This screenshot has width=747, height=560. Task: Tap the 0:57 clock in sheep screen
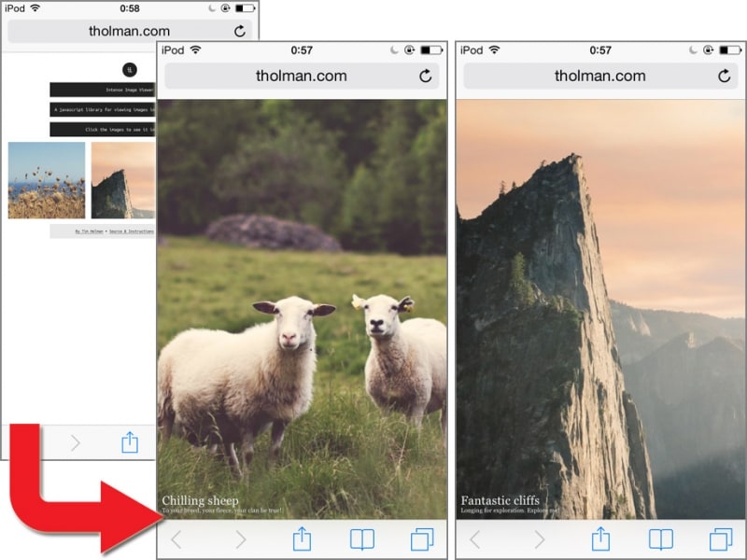(302, 50)
